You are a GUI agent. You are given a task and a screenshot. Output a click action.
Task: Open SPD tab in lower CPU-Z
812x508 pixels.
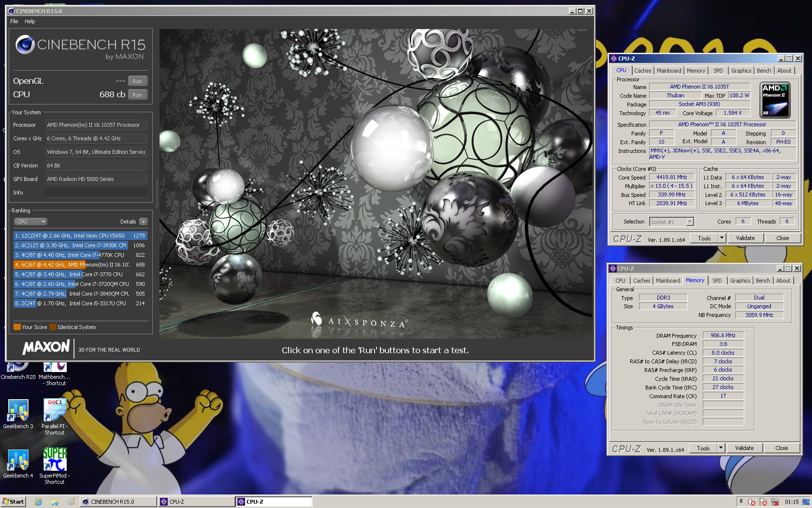717,281
